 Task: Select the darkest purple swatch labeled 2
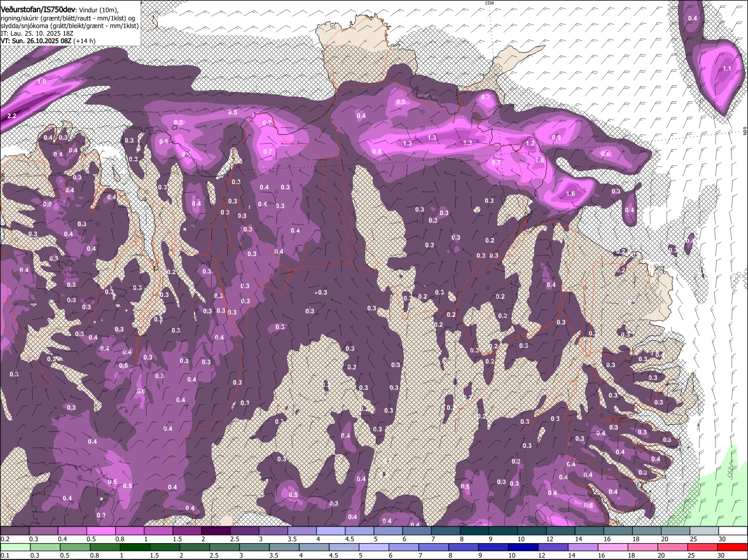click(x=216, y=531)
